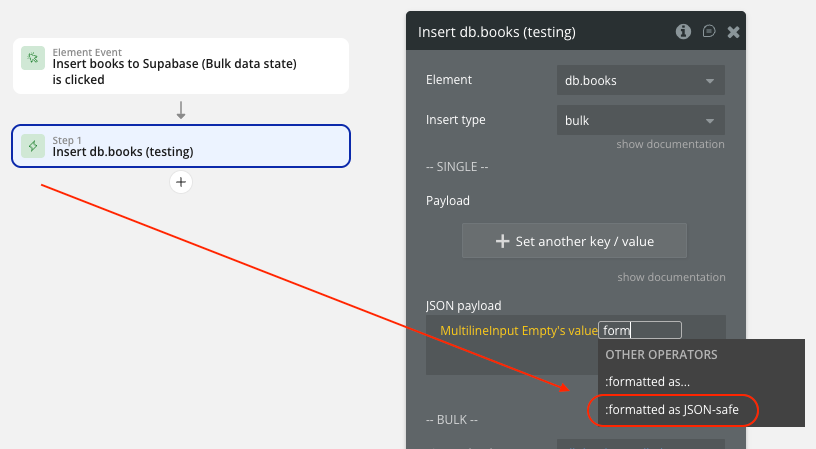Open 'show documentation' under Insert type

coord(670,144)
